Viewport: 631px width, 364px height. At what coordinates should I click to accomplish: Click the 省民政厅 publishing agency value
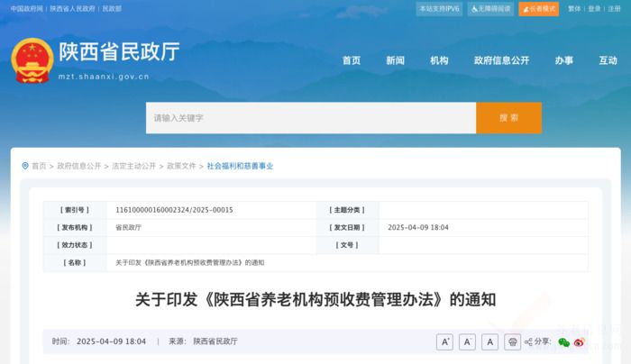pos(128,228)
